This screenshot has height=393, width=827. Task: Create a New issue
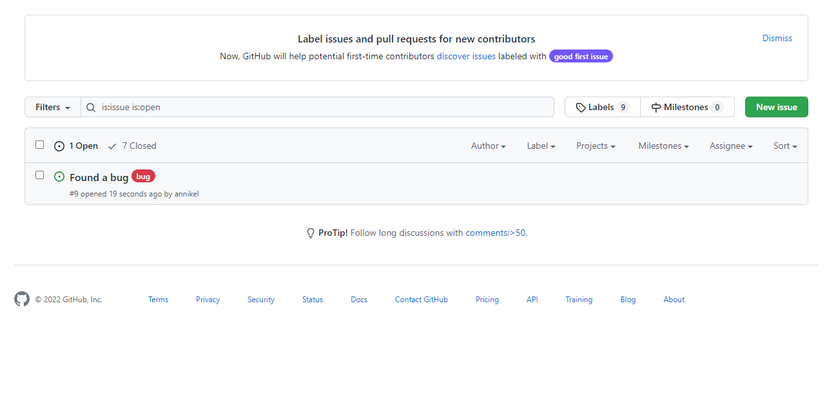pyautogui.click(x=776, y=107)
